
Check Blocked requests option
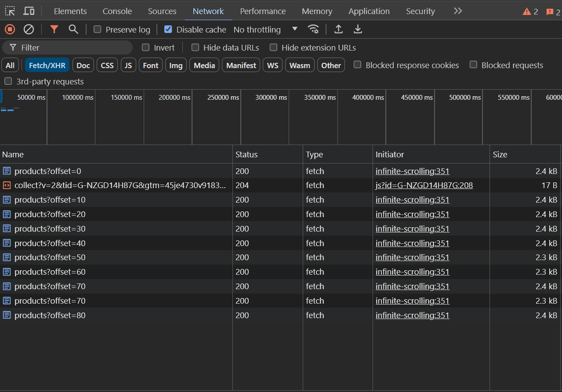click(473, 65)
